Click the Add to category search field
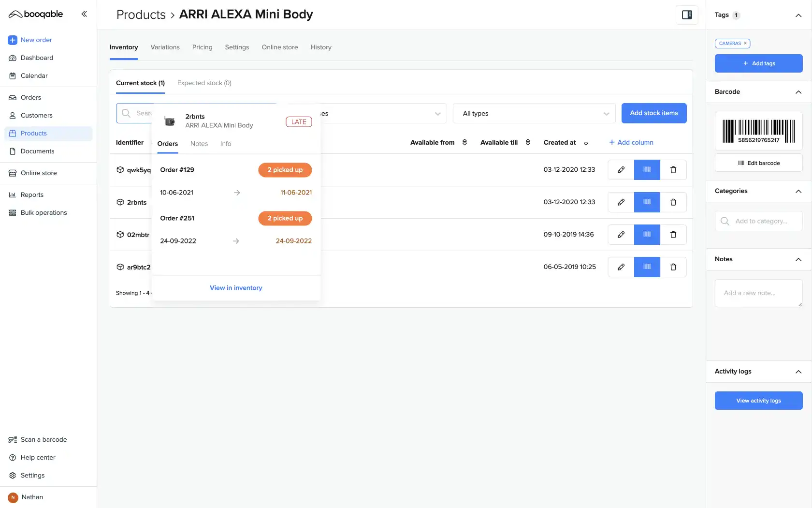Viewport: 812px width, 508px height. (759, 221)
